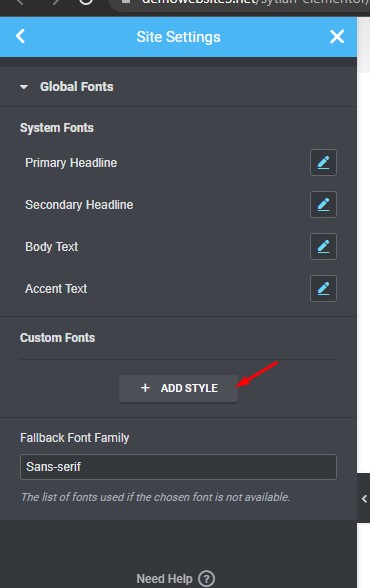Hide the panel with side chevron
370x588 pixels.
364,498
